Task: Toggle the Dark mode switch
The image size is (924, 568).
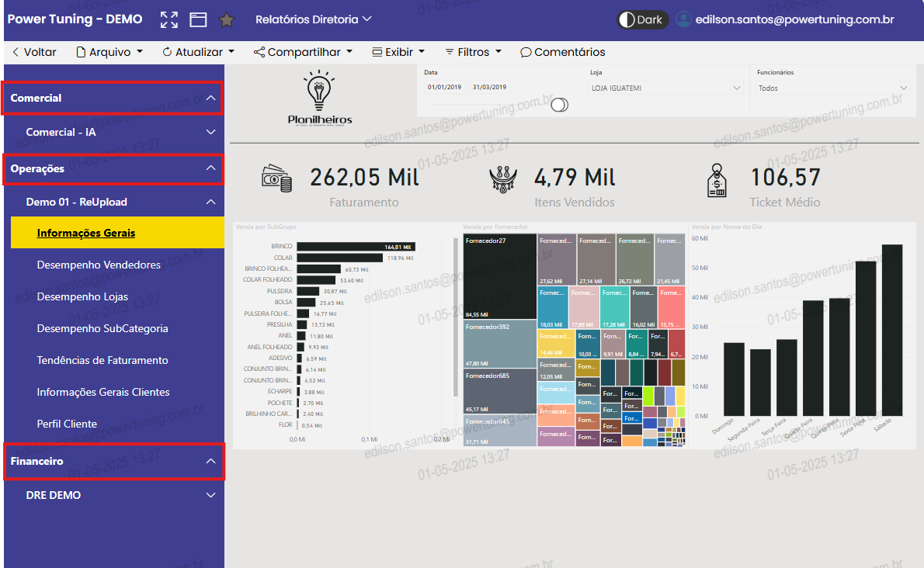Action: (x=642, y=19)
